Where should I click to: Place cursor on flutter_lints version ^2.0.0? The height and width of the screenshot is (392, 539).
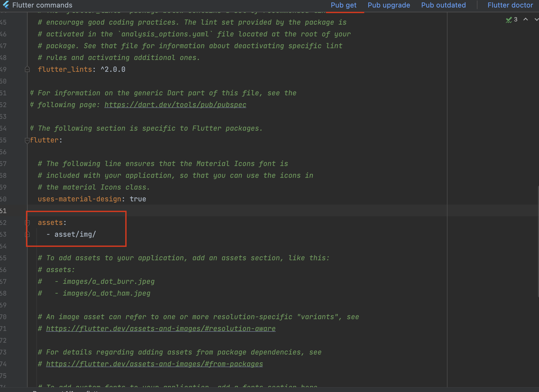point(113,69)
